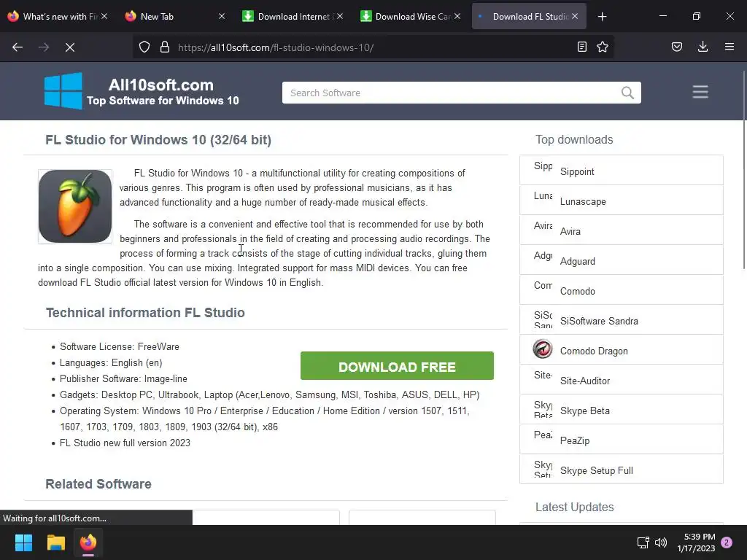Click the search magnifier icon
The image size is (747, 560).
tap(627, 93)
